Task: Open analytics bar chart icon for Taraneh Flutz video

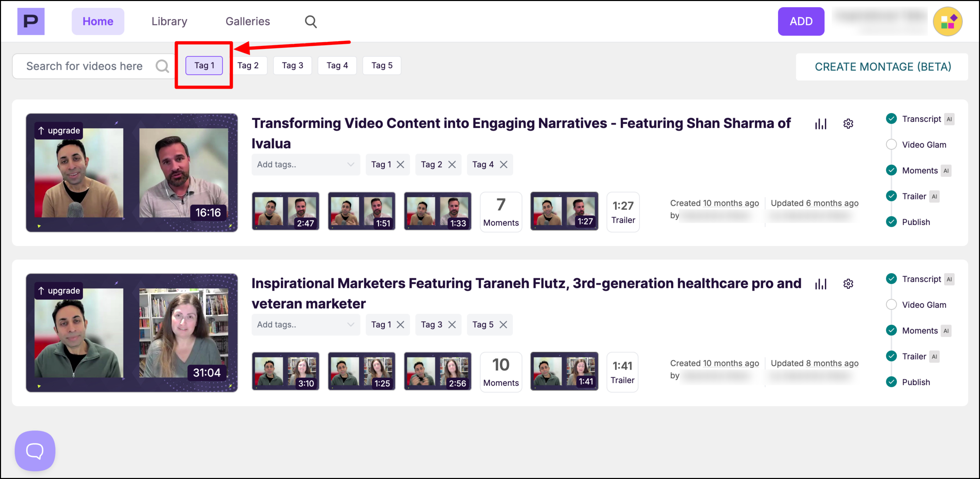Action: coord(821,284)
